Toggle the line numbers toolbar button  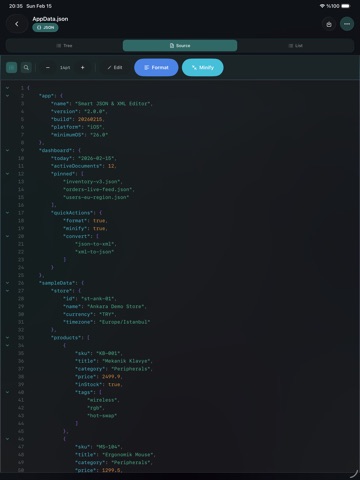click(x=12, y=68)
